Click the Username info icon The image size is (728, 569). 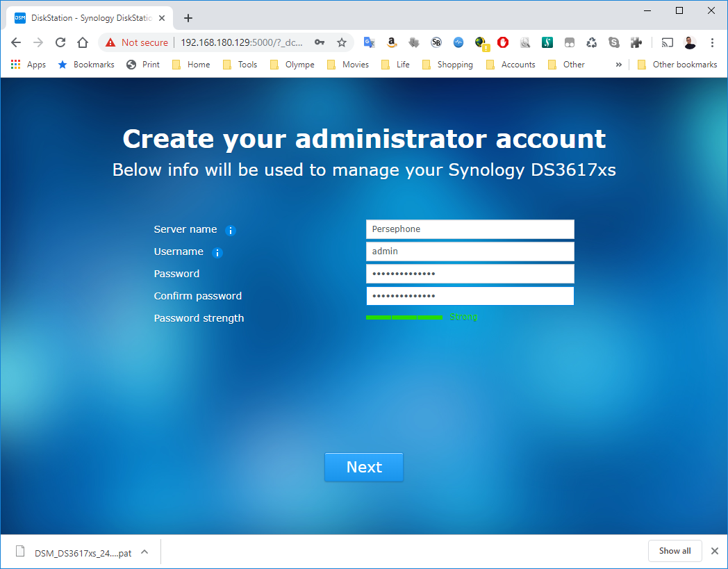click(217, 253)
